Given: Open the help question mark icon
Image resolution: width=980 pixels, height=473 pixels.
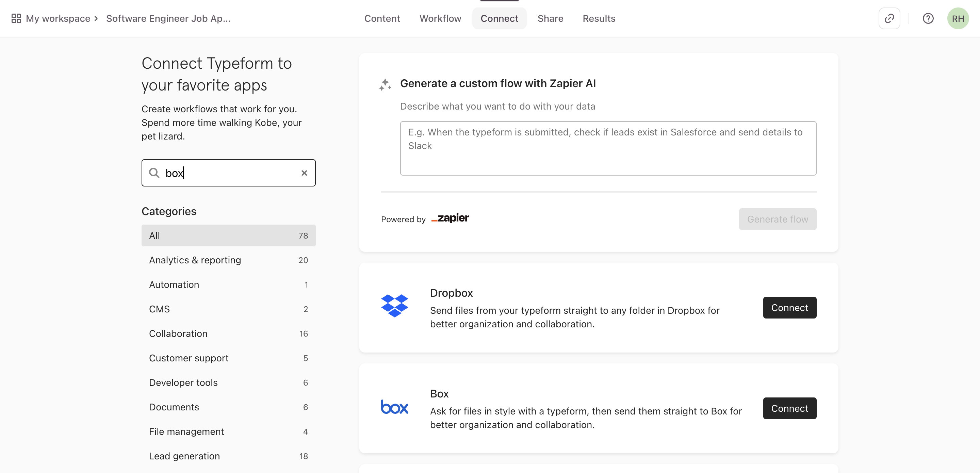Looking at the screenshot, I should (x=928, y=18).
